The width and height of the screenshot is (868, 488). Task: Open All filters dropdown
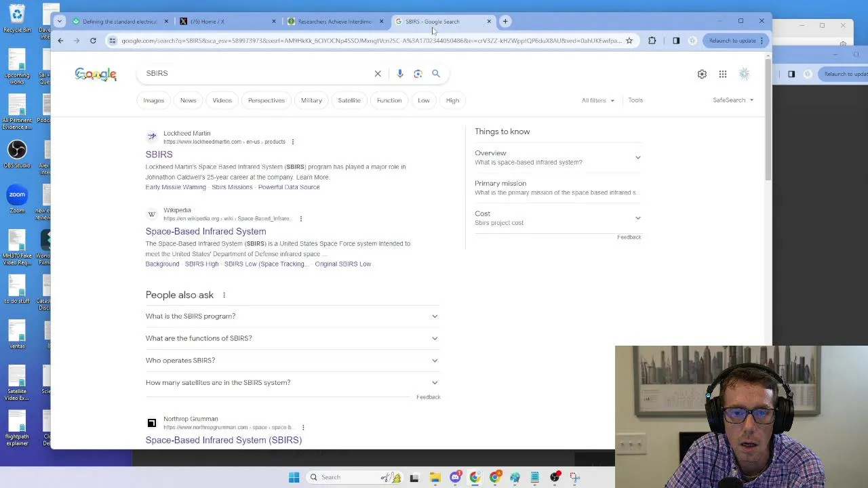tap(597, 100)
